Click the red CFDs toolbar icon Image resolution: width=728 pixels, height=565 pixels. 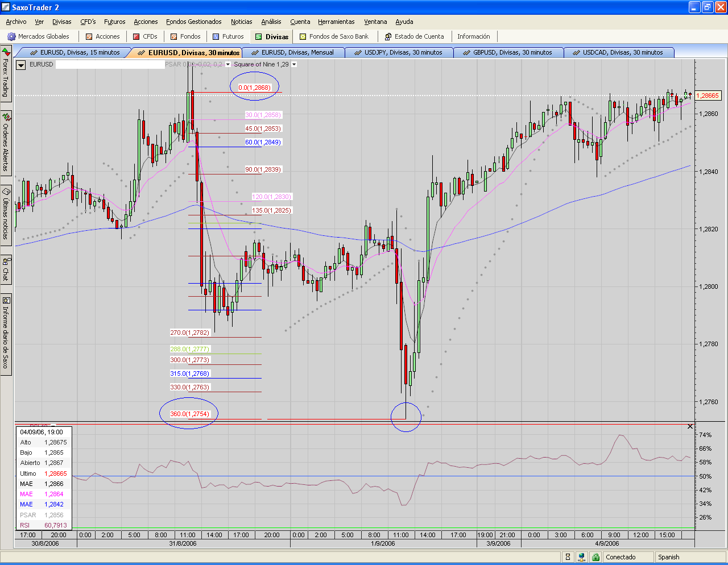tap(136, 36)
